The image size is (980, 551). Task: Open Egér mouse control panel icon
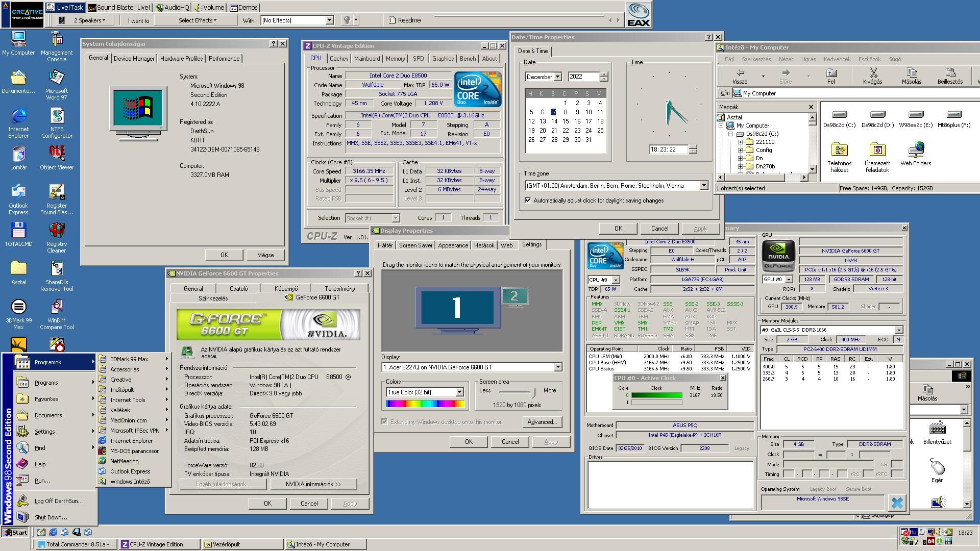[937, 470]
